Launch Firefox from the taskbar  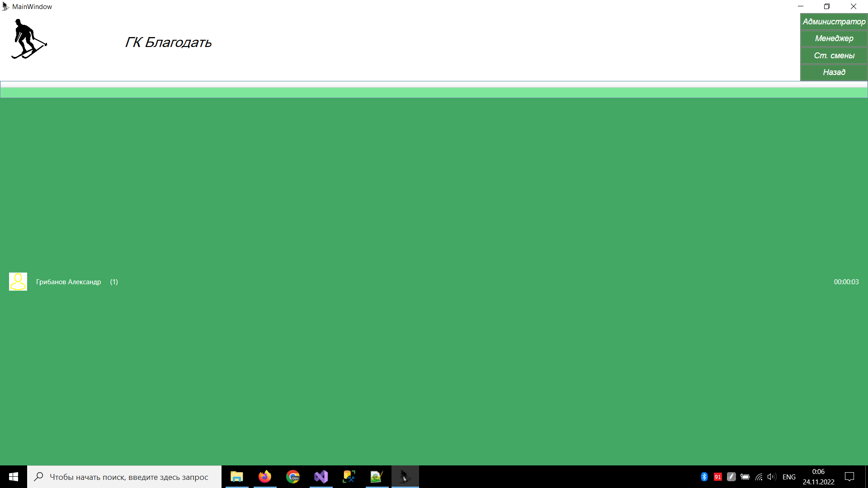pos(265,477)
